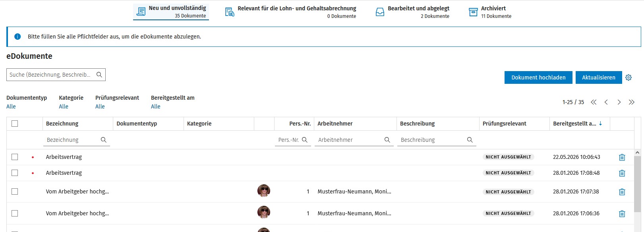Click the blue info icon in notice

[x=17, y=37]
